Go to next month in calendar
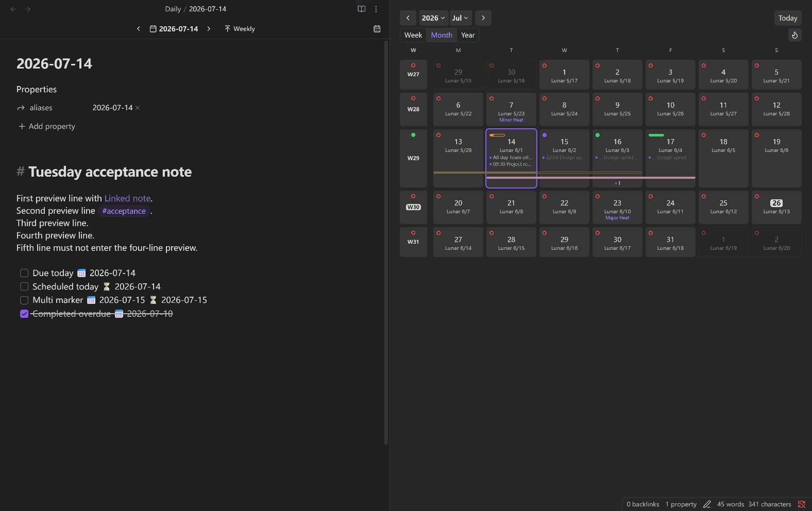The image size is (812, 511). pyautogui.click(x=483, y=18)
